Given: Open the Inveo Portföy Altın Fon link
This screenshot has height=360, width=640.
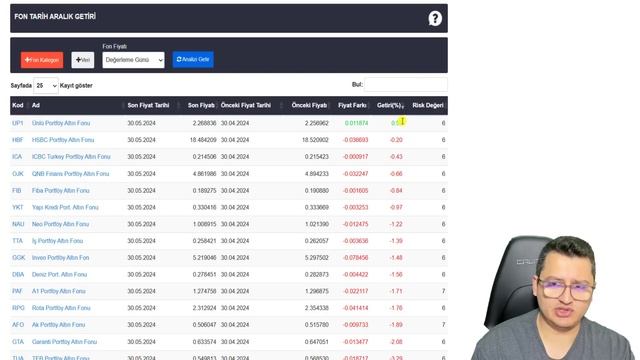Looking at the screenshot, I should (60, 258).
